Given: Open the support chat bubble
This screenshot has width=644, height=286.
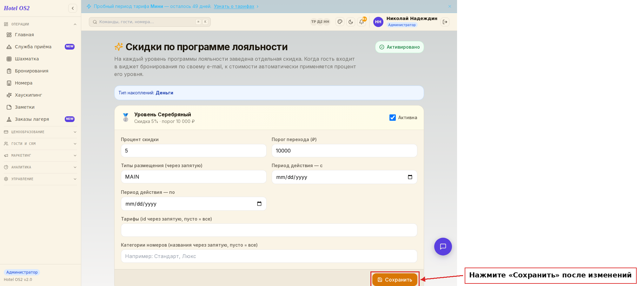Looking at the screenshot, I should [443, 247].
